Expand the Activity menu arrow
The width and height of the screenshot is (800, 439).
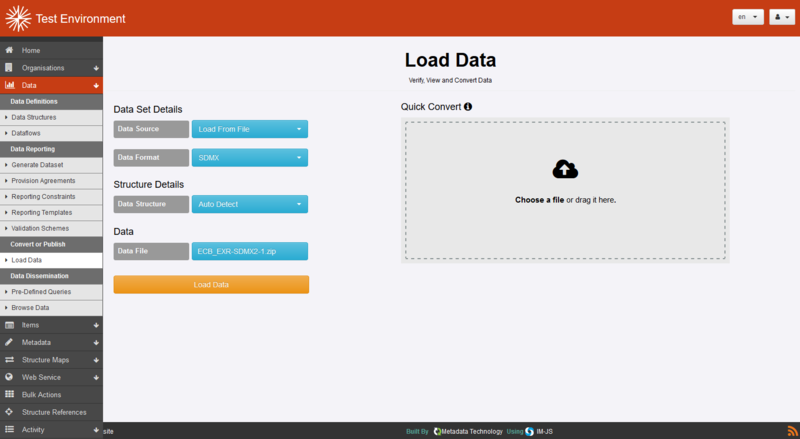96,430
